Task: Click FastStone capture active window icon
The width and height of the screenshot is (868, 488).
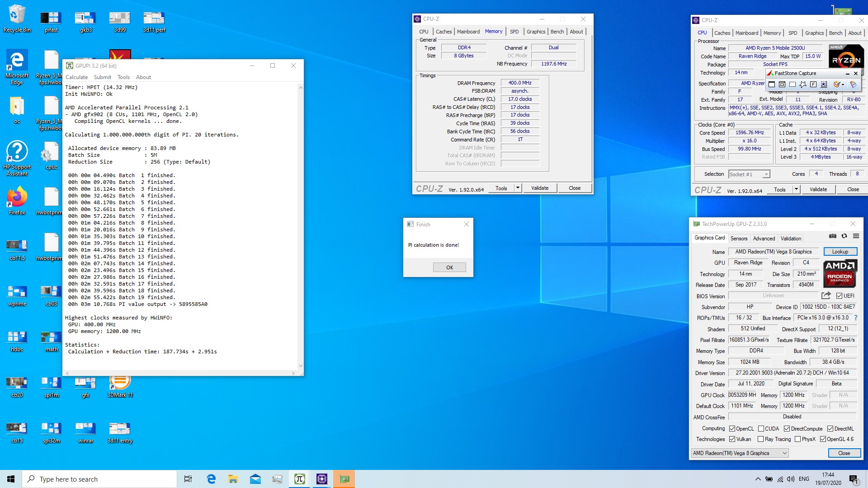Action: [772, 84]
